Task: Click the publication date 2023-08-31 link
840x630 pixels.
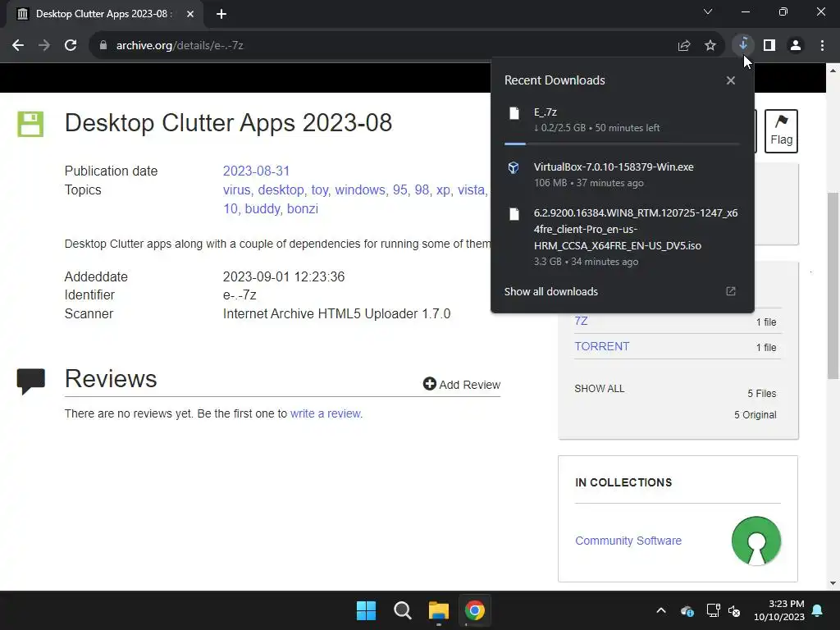Action: [256, 171]
